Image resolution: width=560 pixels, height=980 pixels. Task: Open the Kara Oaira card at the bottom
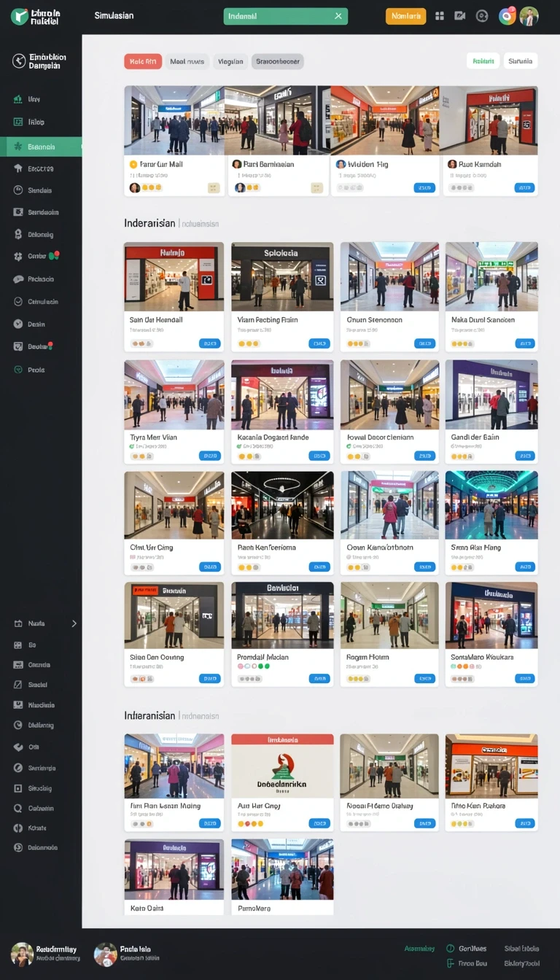174,877
